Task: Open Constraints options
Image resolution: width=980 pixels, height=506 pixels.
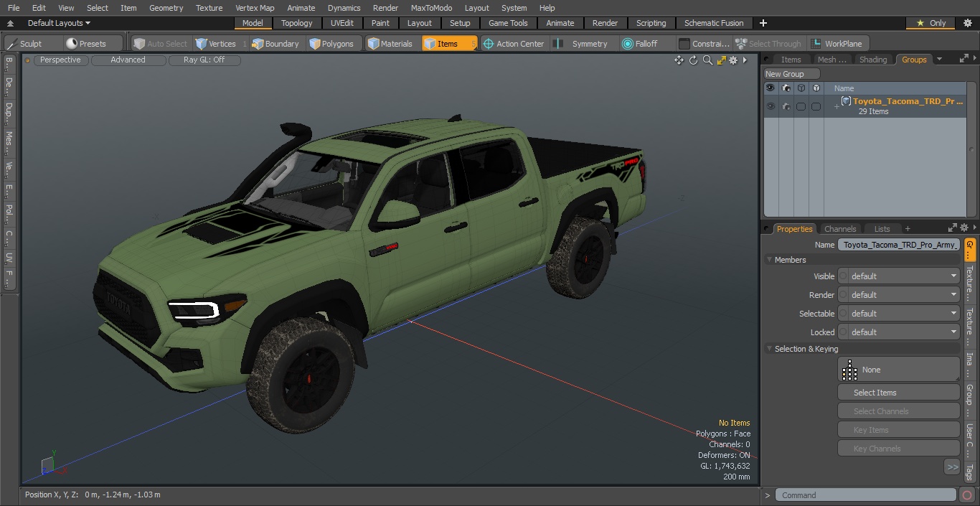Action: coord(705,44)
